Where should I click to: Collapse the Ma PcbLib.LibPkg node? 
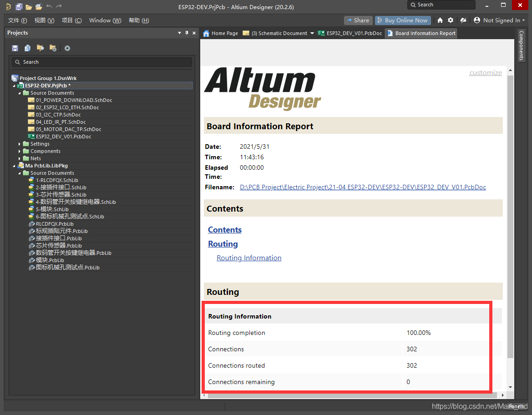(x=14, y=166)
